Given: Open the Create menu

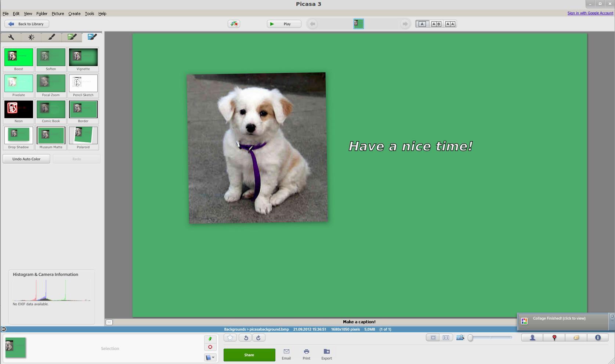Looking at the screenshot, I should (x=74, y=14).
